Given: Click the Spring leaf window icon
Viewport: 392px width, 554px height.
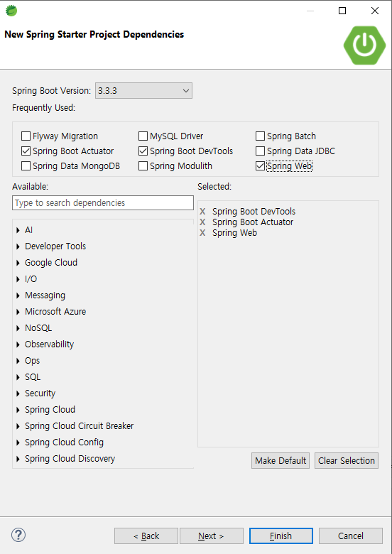Looking at the screenshot, I should pos(11,11).
